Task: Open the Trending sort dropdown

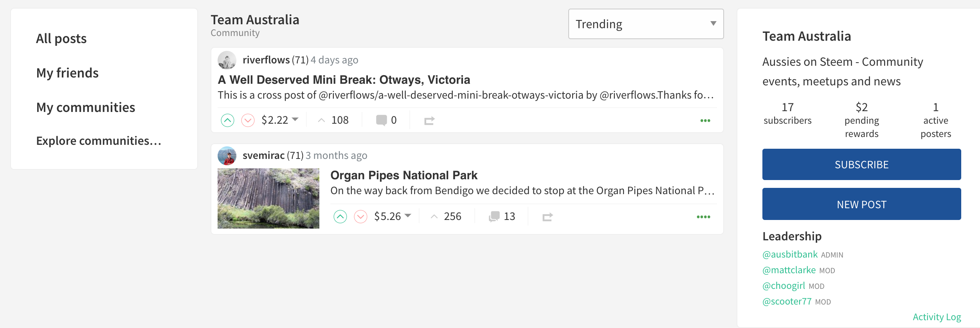Action: (x=646, y=24)
